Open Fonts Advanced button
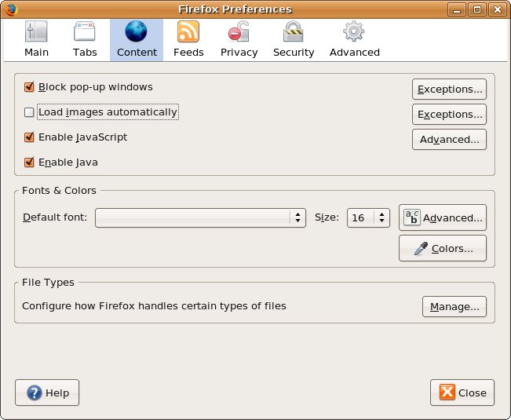 click(443, 217)
